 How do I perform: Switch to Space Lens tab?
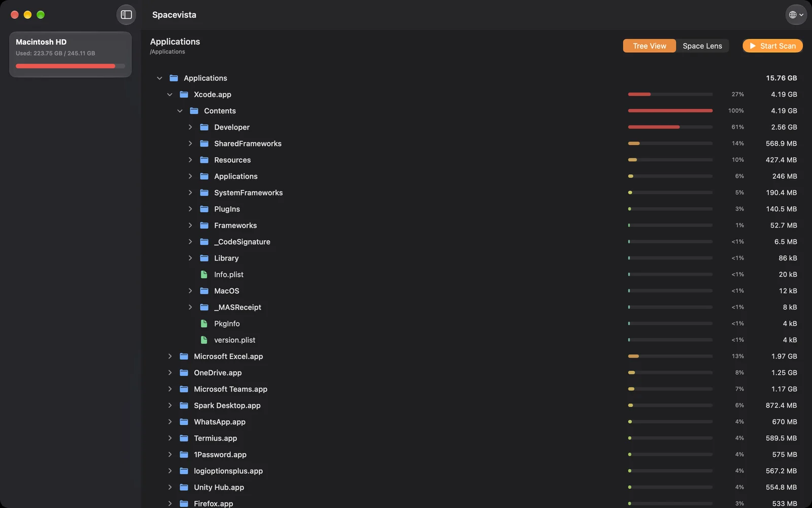702,46
